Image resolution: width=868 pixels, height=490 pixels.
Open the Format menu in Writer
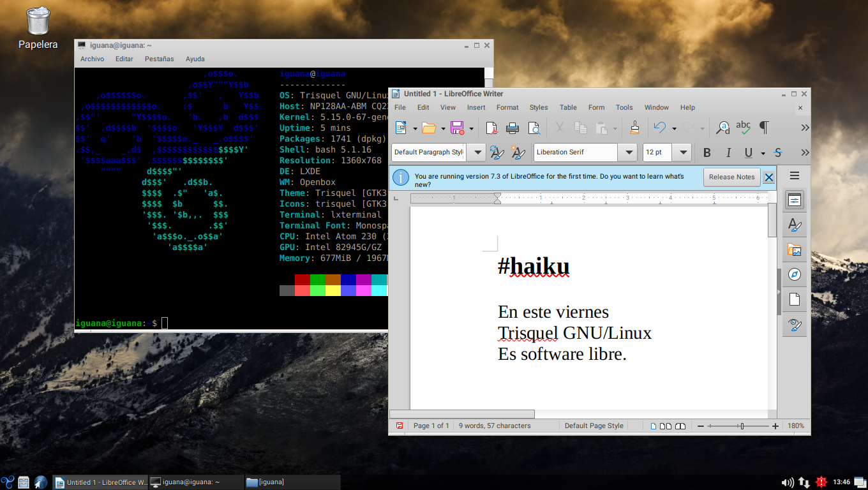(507, 107)
